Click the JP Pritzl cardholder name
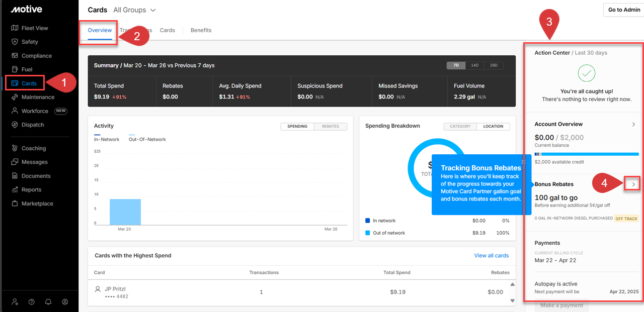Screen dimensions: 644x312 click(x=116, y=289)
